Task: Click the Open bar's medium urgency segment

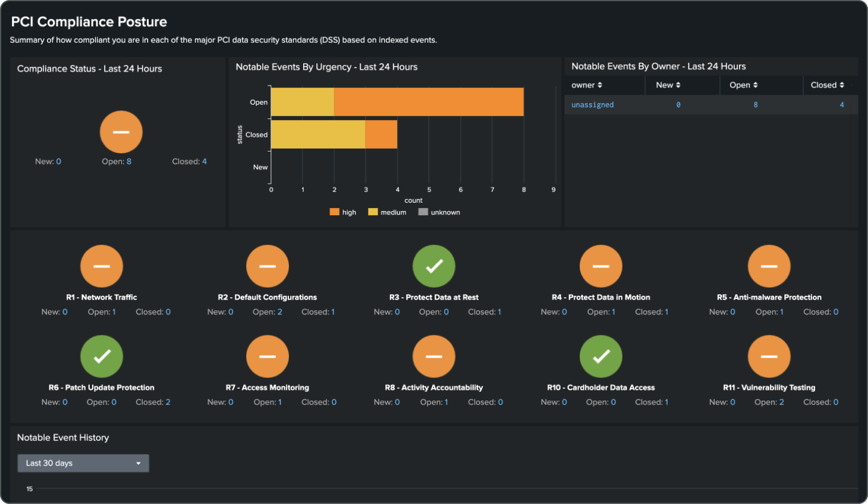Action: (x=303, y=102)
